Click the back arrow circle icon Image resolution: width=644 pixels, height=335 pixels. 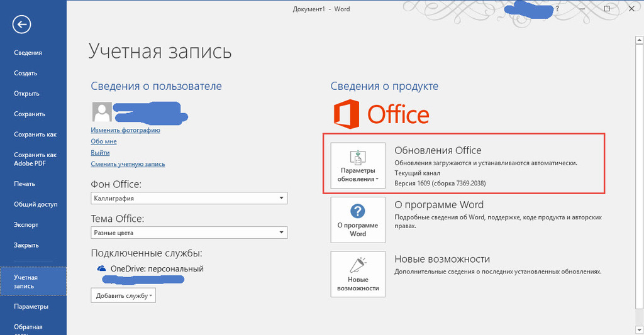coord(21,25)
